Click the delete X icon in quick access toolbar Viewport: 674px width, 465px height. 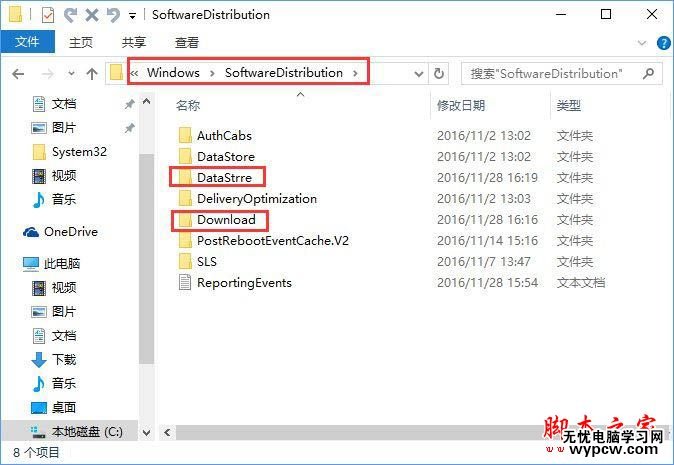pos(92,15)
